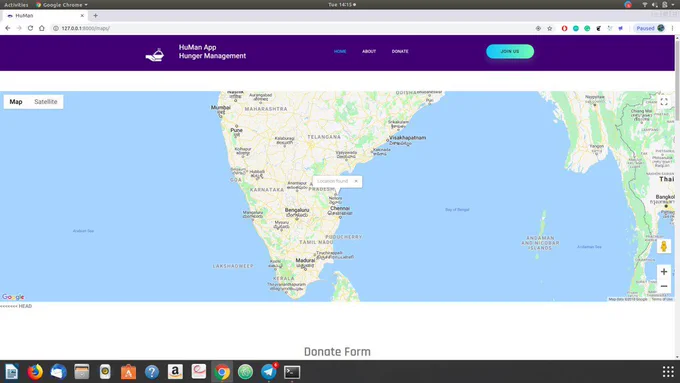Viewport: 680px width, 383px height.
Task: Switch to Chrome in the dock
Action: [x=222, y=372]
